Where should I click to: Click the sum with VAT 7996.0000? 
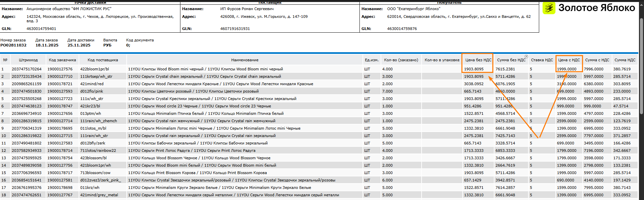594,69
